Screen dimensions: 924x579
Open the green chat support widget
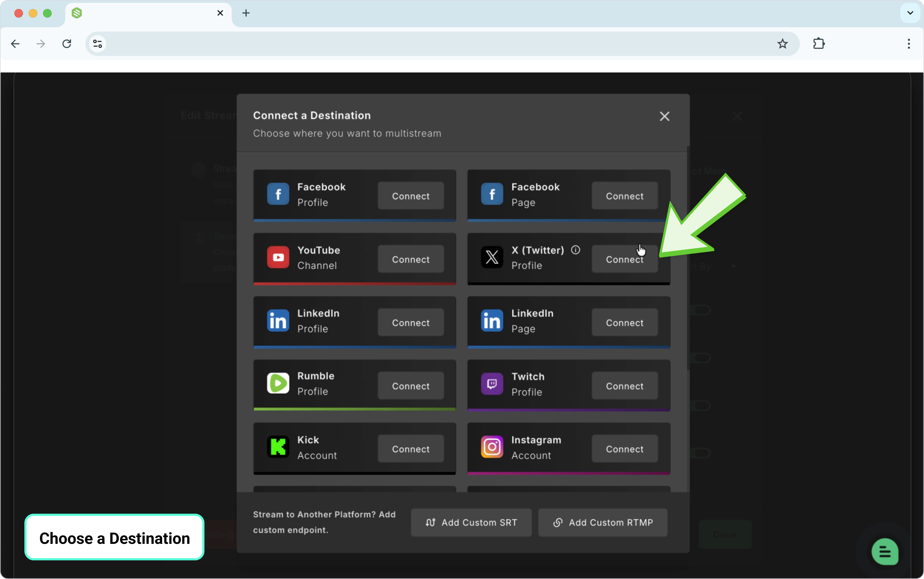coord(885,552)
